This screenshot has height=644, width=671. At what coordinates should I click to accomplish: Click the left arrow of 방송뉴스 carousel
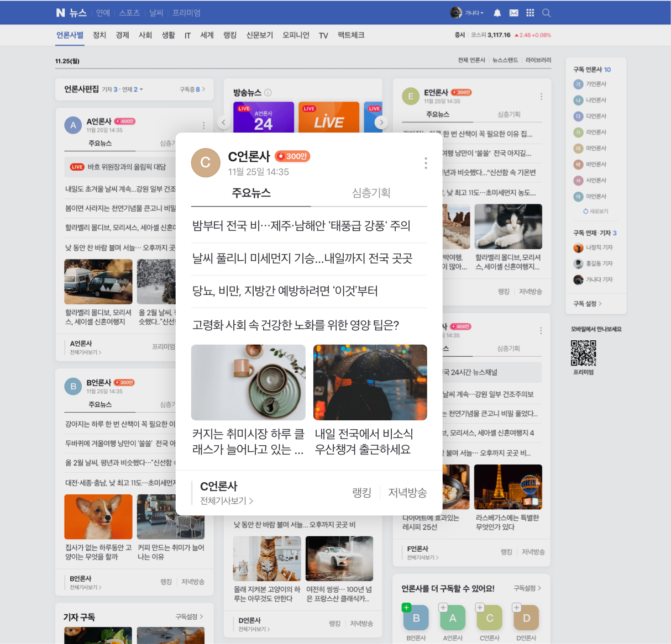point(223,123)
